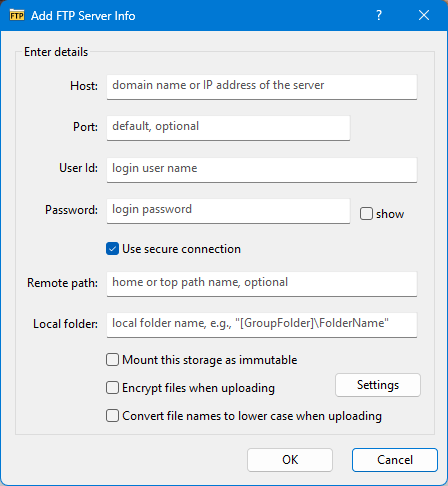This screenshot has height=486, width=448.
Task: Uncheck Use secure connection
Action: coord(112,249)
